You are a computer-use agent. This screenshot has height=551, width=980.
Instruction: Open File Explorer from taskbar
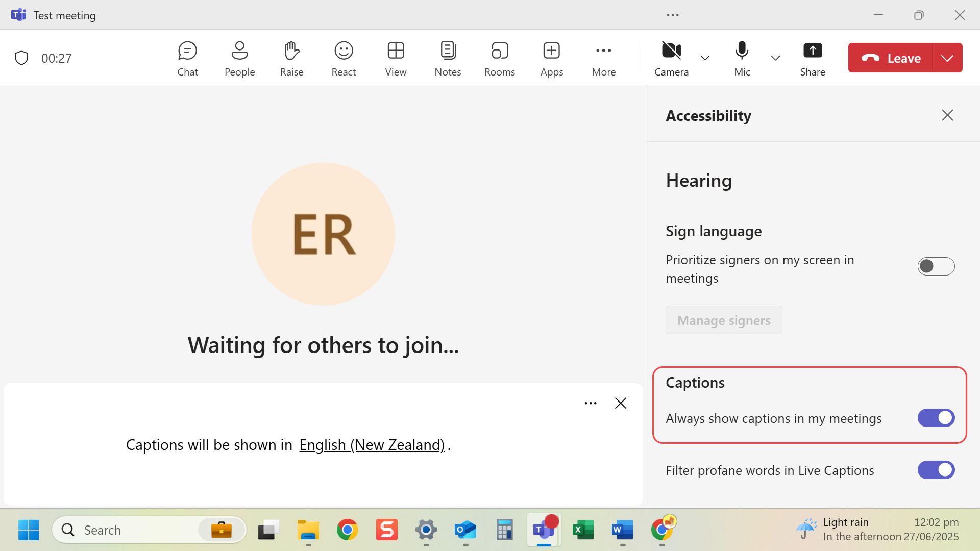click(x=308, y=530)
